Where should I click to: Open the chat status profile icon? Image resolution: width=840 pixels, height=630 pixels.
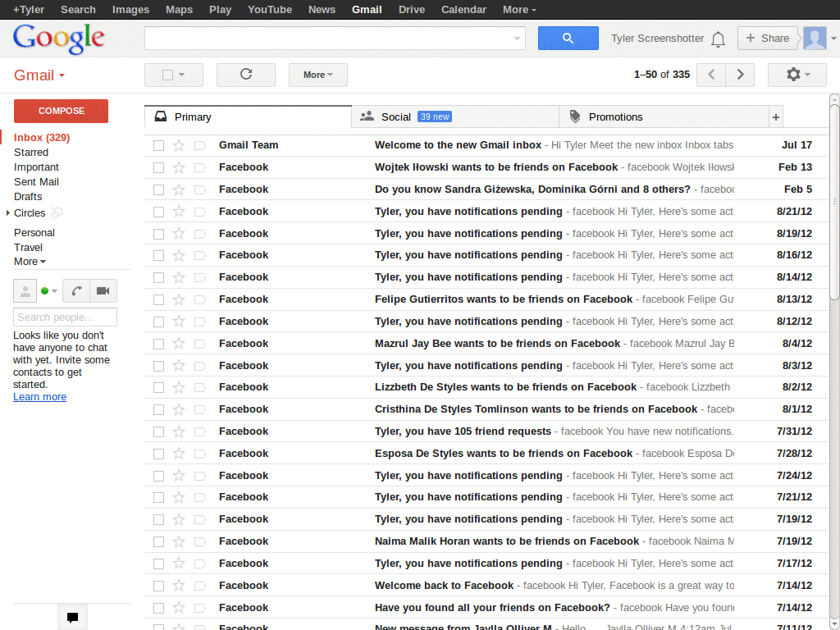(25, 290)
